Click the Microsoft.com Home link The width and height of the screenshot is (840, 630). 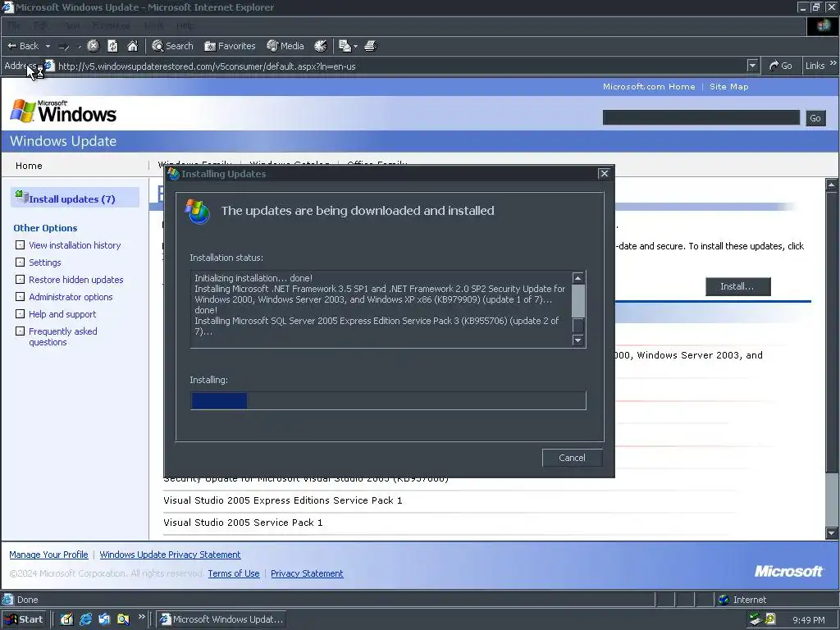point(649,86)
